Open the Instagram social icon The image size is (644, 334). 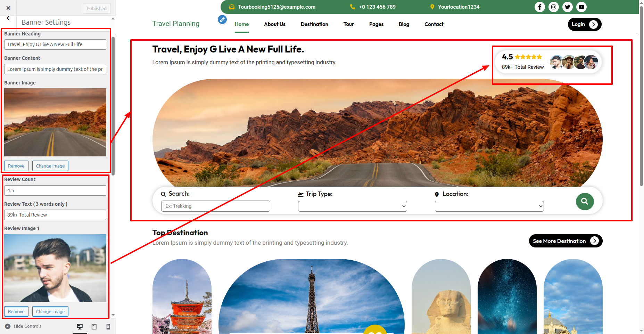(x=553, y=7)
